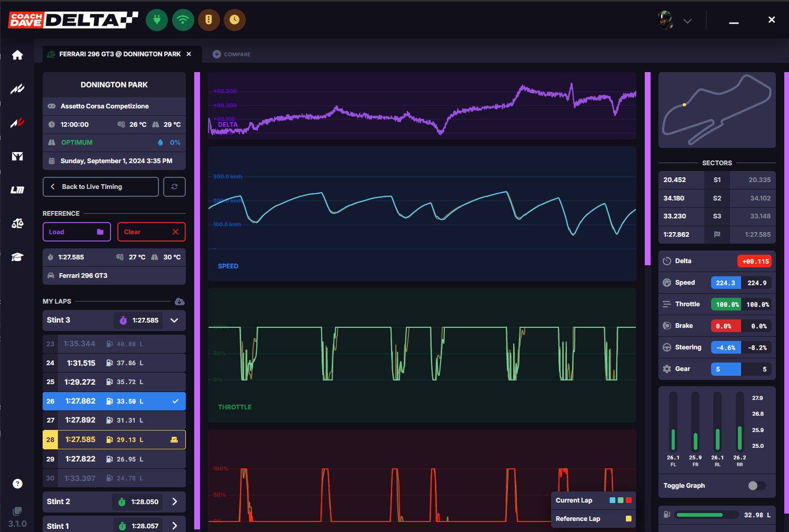789x532 pixels.
Task: Click the blue Current Lap color swatch
Action: point(612,500)
